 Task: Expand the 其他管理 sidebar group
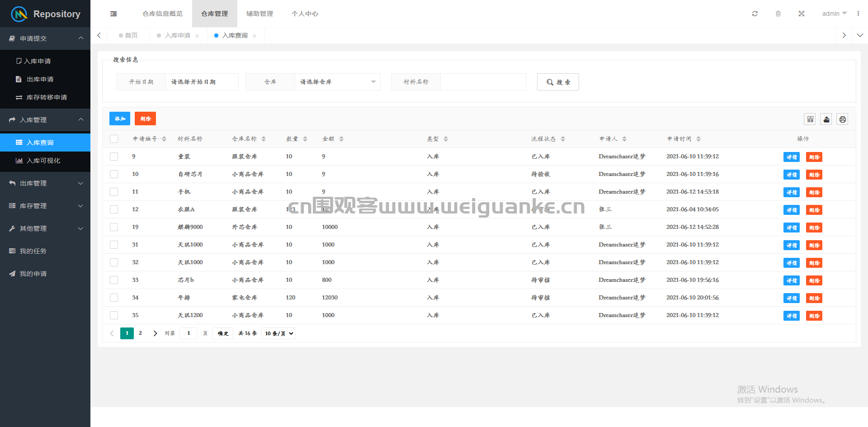[45, 228]
